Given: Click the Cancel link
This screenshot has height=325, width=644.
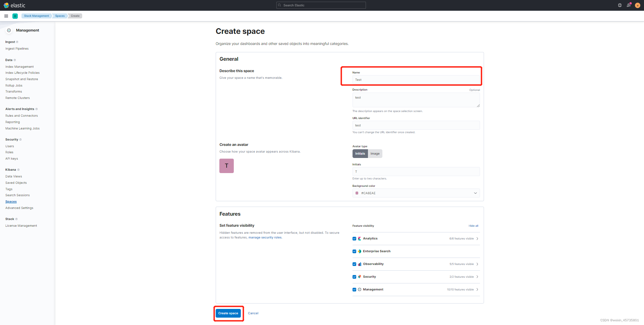Looking at the screenshot, I should pos(253,313).
